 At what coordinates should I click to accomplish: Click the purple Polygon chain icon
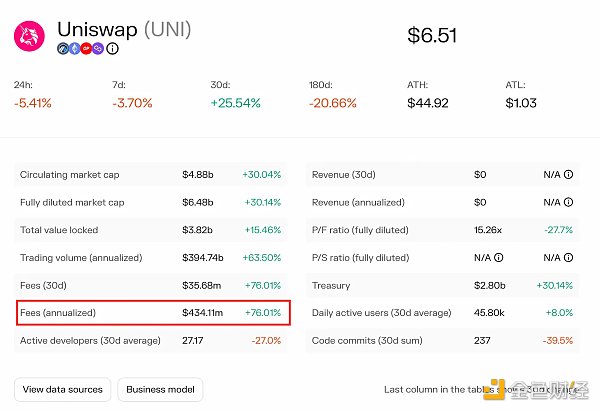pyautogui.click(x=99, y=48)
